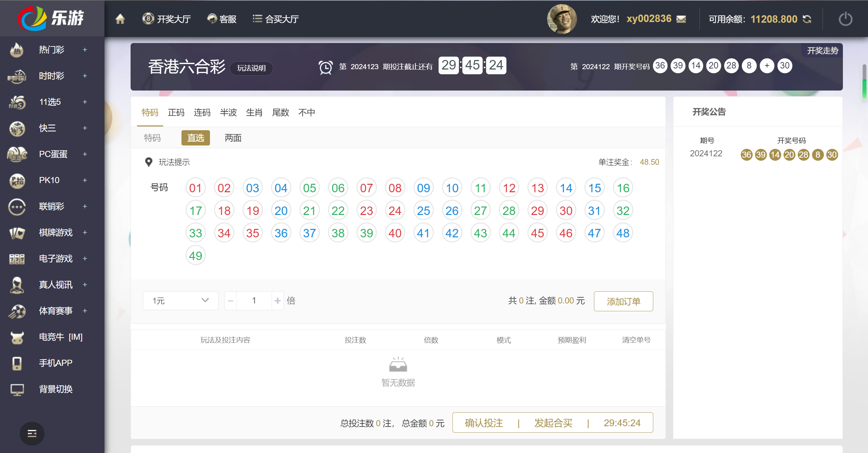The height and width of the screenshot is (453, 868).
Task: Open the mail envelope icon
Action: coord(681,19)
